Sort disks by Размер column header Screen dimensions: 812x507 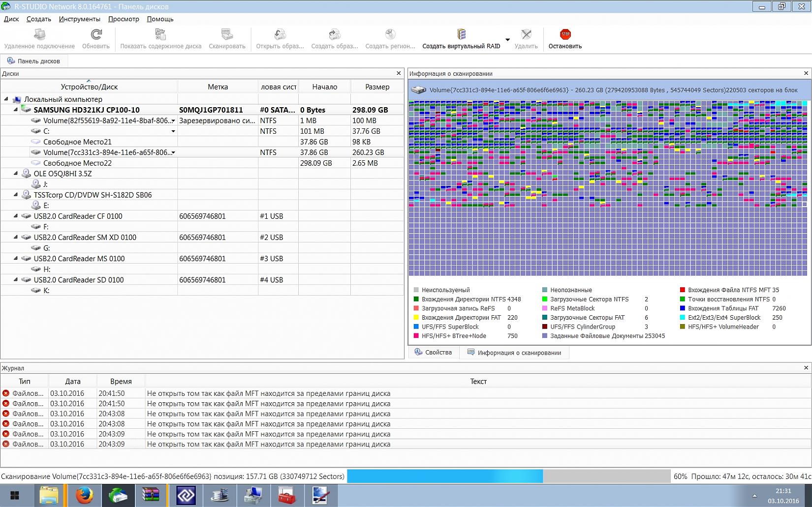tap(377, 87)
